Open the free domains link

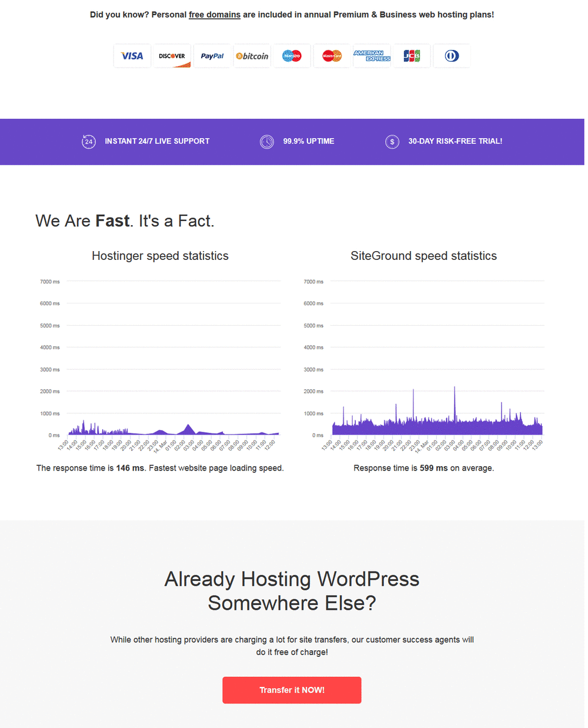(x=215, y=14)
